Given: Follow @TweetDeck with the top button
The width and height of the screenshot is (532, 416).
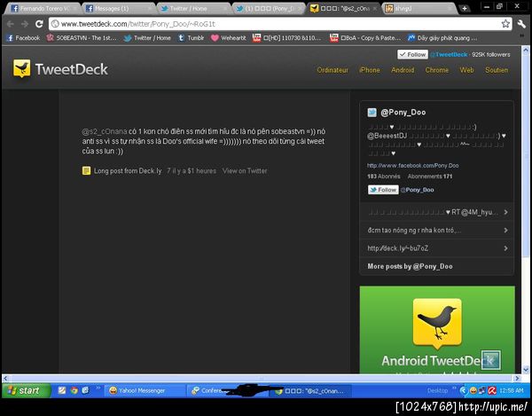Looking at the screenshot, I should [x=412, y=54].
